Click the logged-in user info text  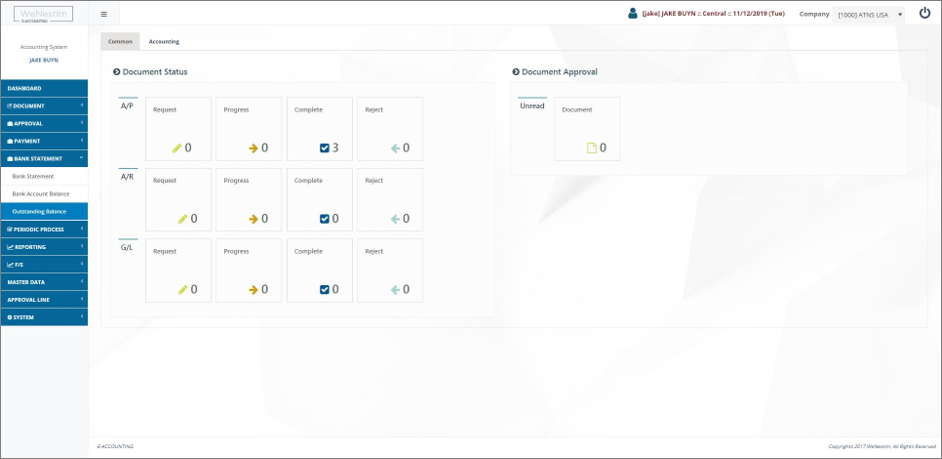[713, 13]
